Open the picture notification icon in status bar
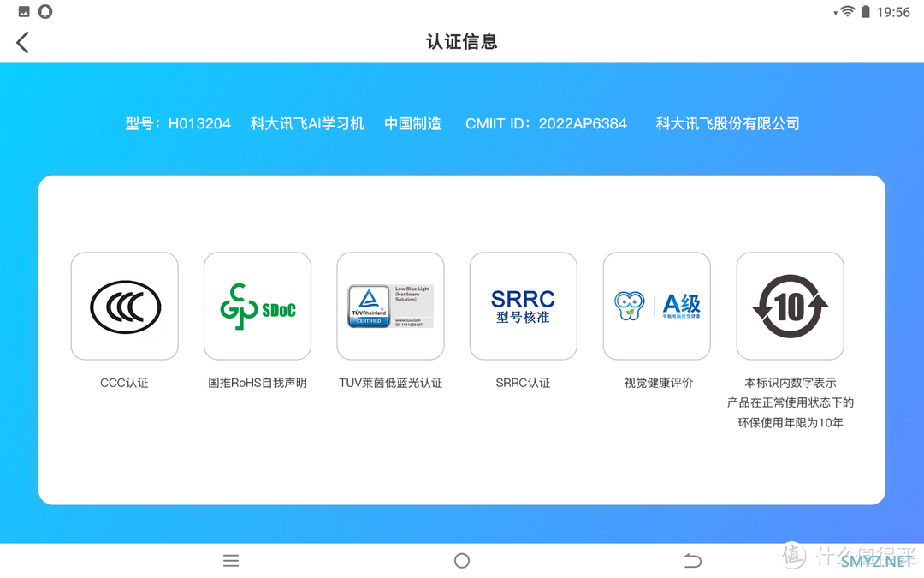The height and width of the screenshot is (578, 924). (24, 11)
